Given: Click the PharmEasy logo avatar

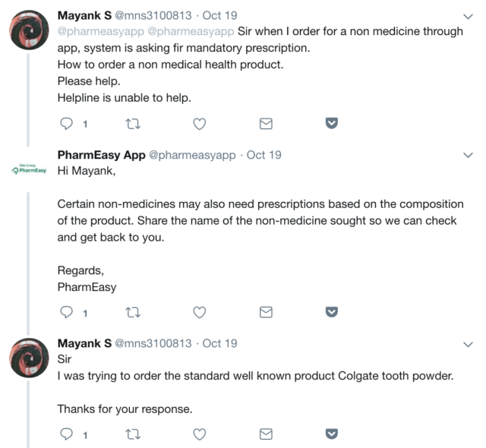Looking at the screenshot, I should 27,169.
